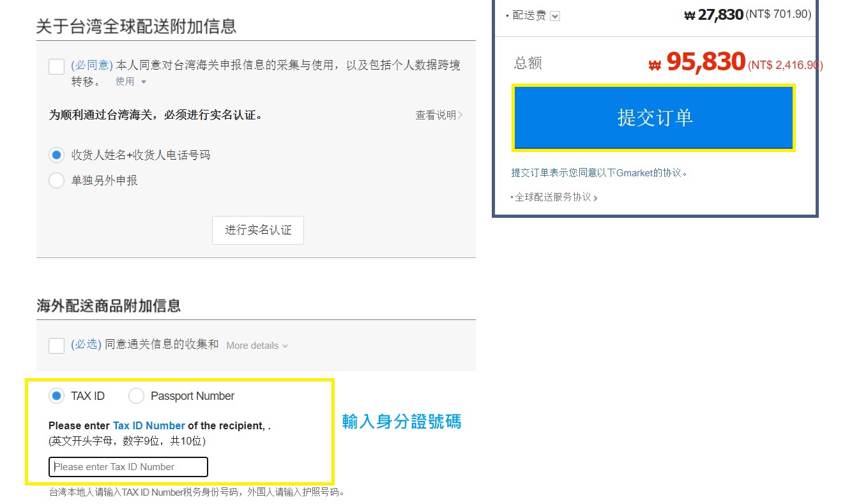Select the 单独另外申报 radio option
Image resolution: width=845 pixels, height=504 pixels.
click(x=57, y=181)
